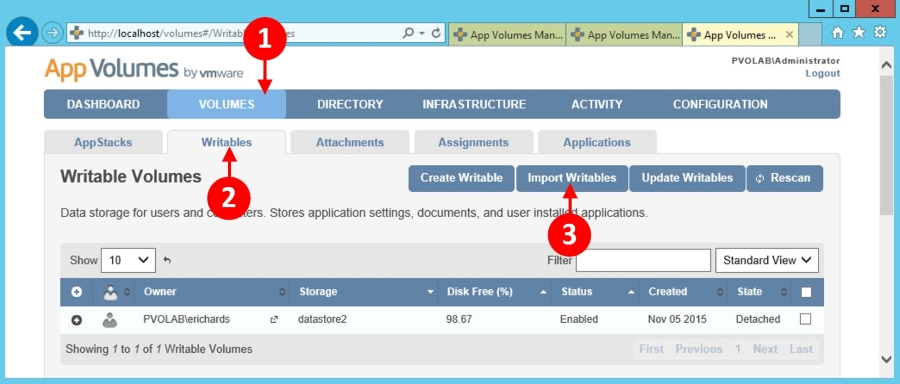This screenshot has height=384, width=900.
Task: Click the reset arrow next to Show dropdown
Action: click(x=167, y=261)
